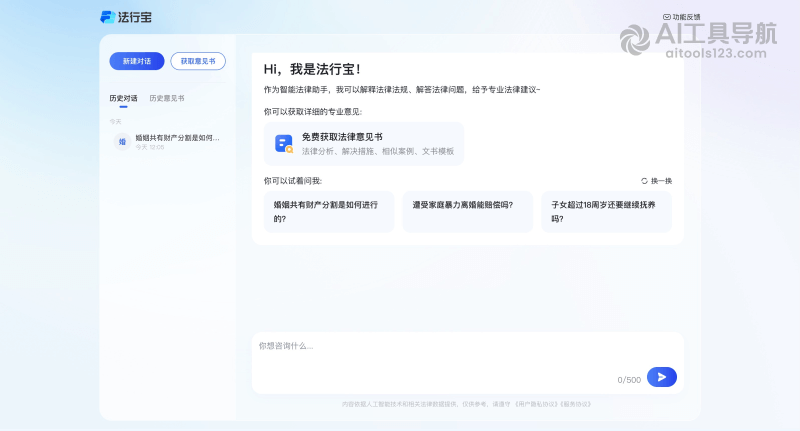Image resolution: width=800 pixels, height=431 pixels.
Task: Open the 《服务协议》 link
Action: point(576,404)
